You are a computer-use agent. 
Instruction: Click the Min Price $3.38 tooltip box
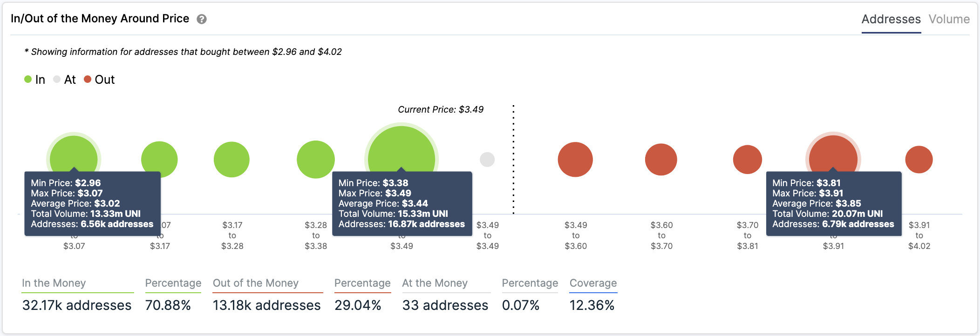click(402, 203)
